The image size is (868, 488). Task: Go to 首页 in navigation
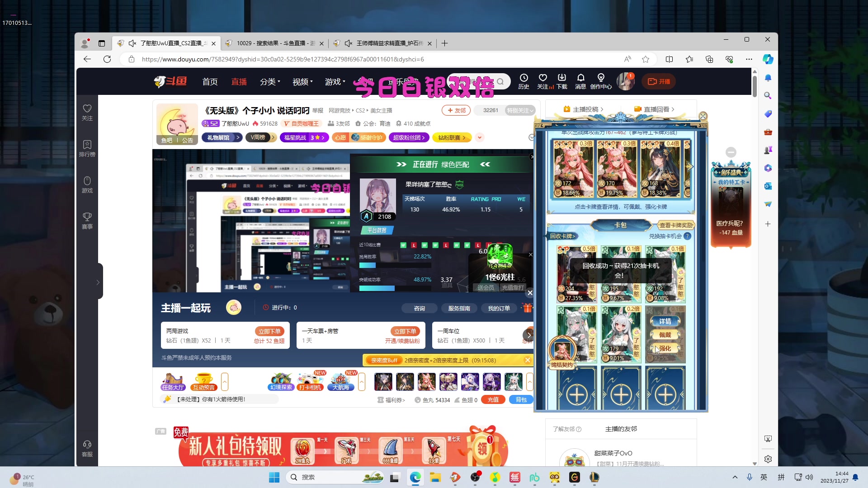(x=210, y=82)
